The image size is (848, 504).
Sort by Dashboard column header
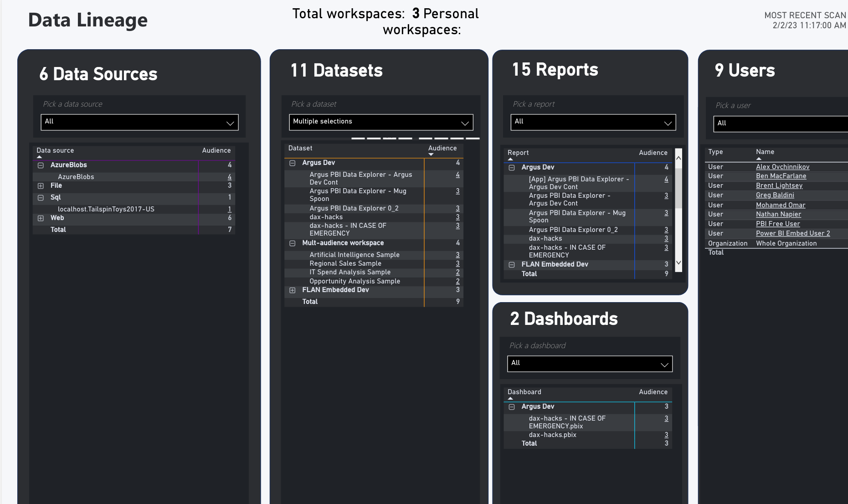(x=524, y=392)
